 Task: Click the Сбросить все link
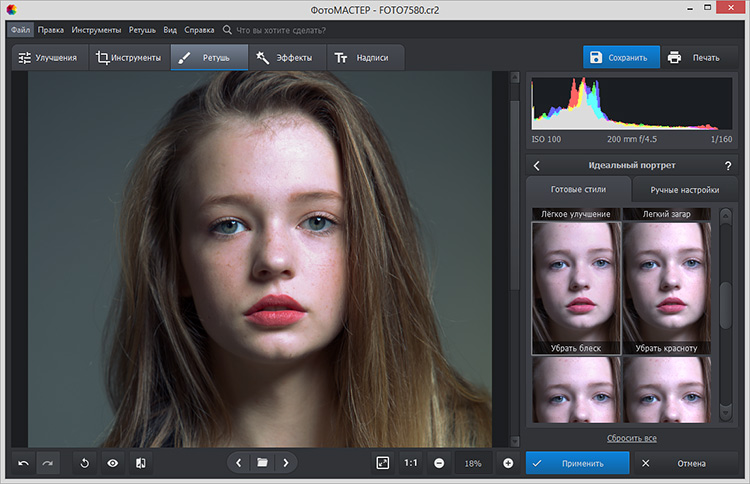(x=631, y=438)
